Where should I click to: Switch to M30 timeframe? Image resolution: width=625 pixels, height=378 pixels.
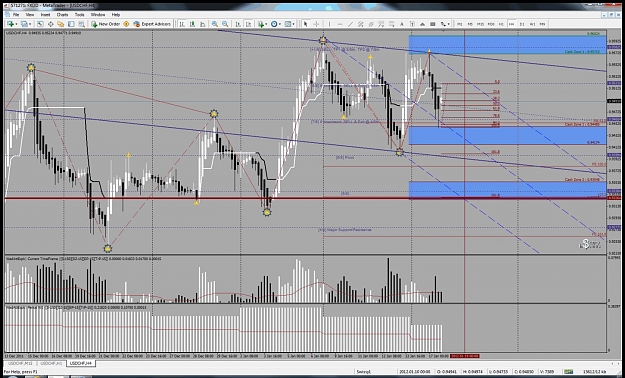[491, 24]
